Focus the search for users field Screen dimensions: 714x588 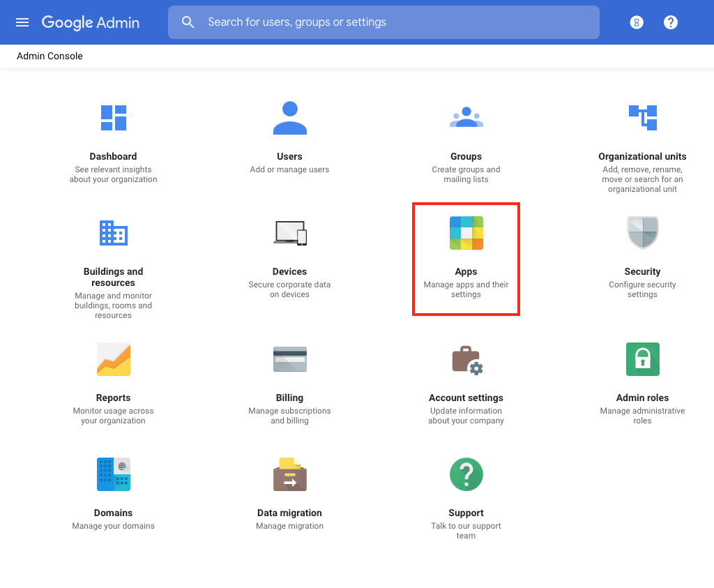point(383,22)
